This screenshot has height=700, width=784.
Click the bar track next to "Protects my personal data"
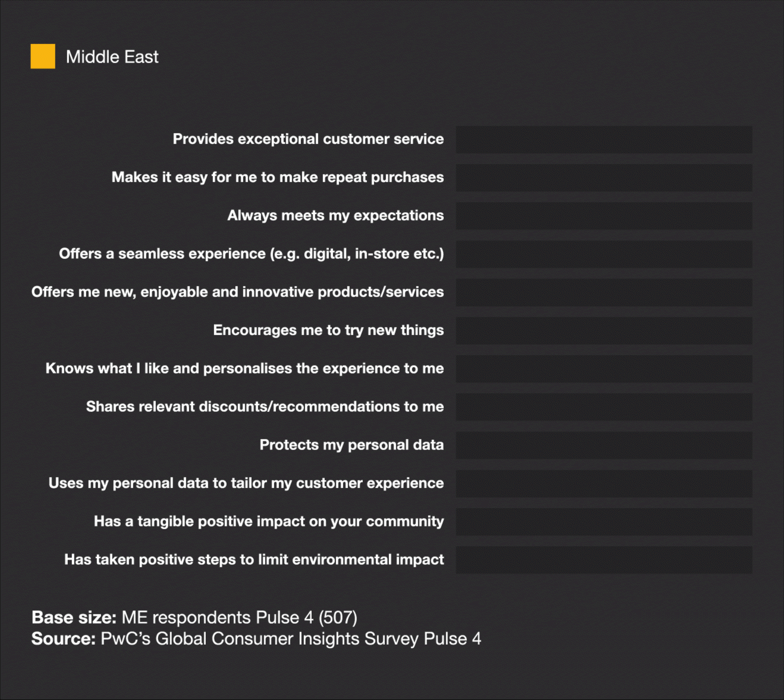click(604, 445)
